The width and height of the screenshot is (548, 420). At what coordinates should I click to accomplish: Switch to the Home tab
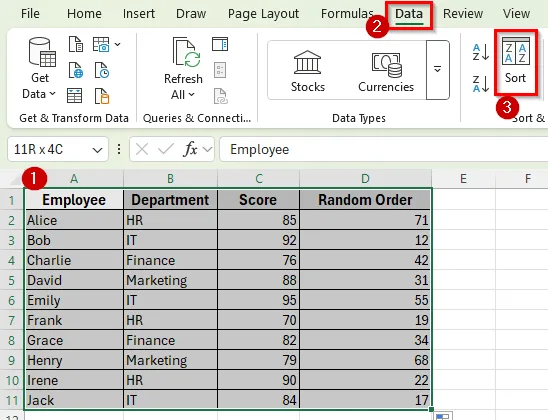coord(84,14)
